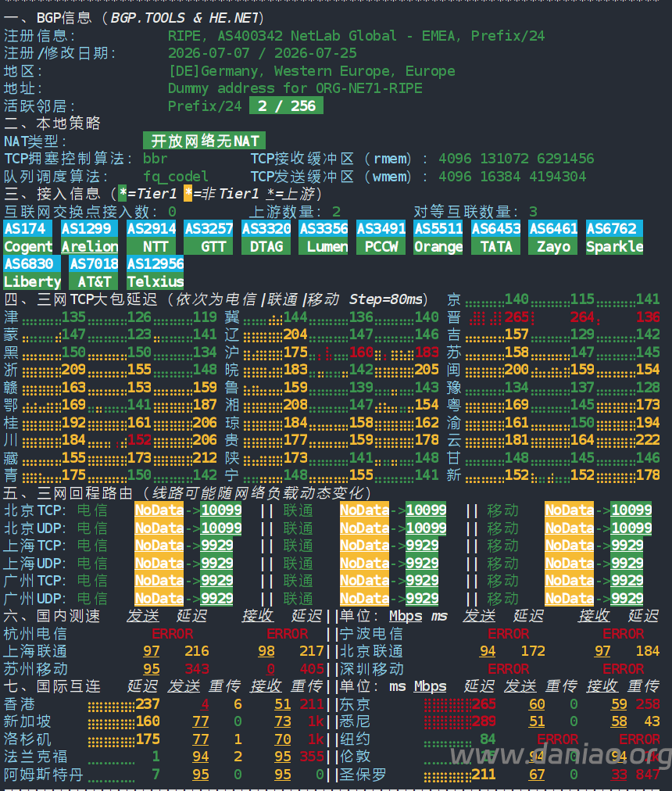Screen dimensions: 672x791
Task: Click wmem value '4096 16384 4194304'
Action: (512, 176)
